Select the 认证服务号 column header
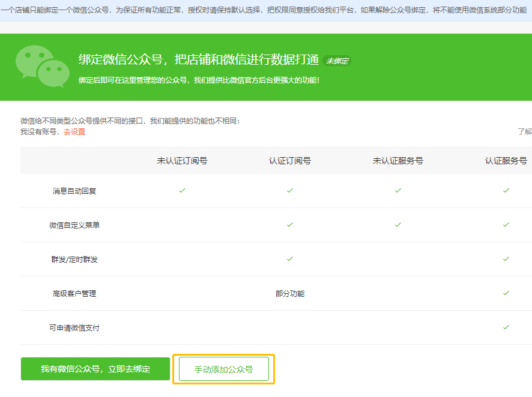 point(506,161)
